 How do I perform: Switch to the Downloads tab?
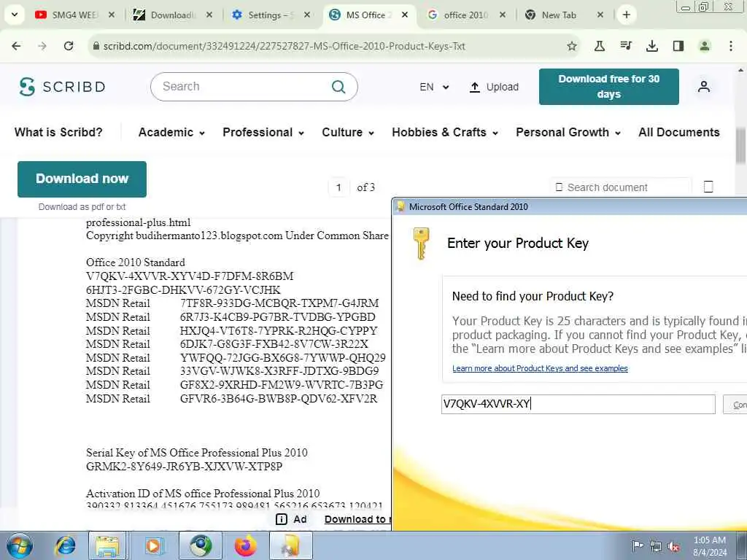click(x=172, y=15)
